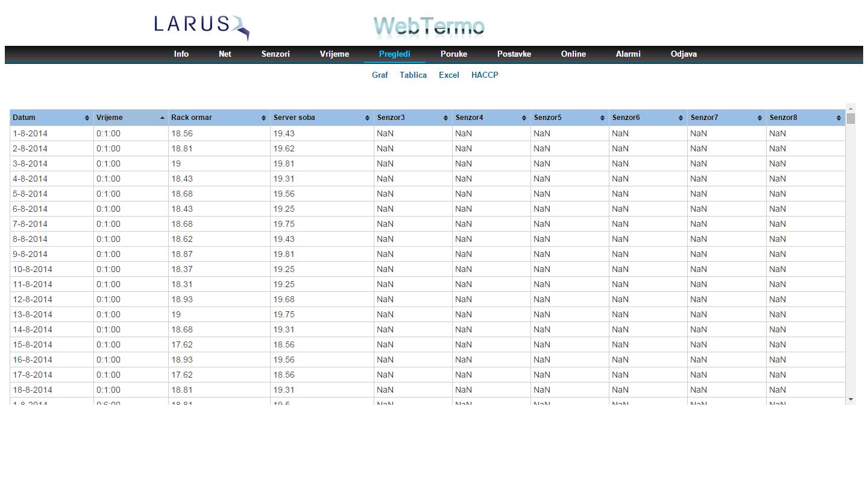This screenshot has width=868, height=482.
Task: Switch to the Graf view
Action: [x=380, y=75]
